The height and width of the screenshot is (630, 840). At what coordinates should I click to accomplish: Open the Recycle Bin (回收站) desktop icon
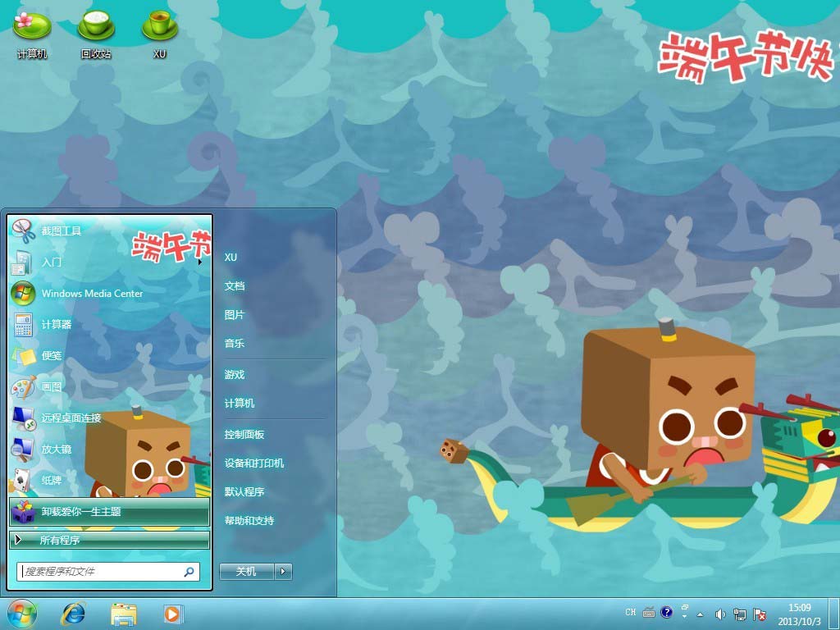96,33
